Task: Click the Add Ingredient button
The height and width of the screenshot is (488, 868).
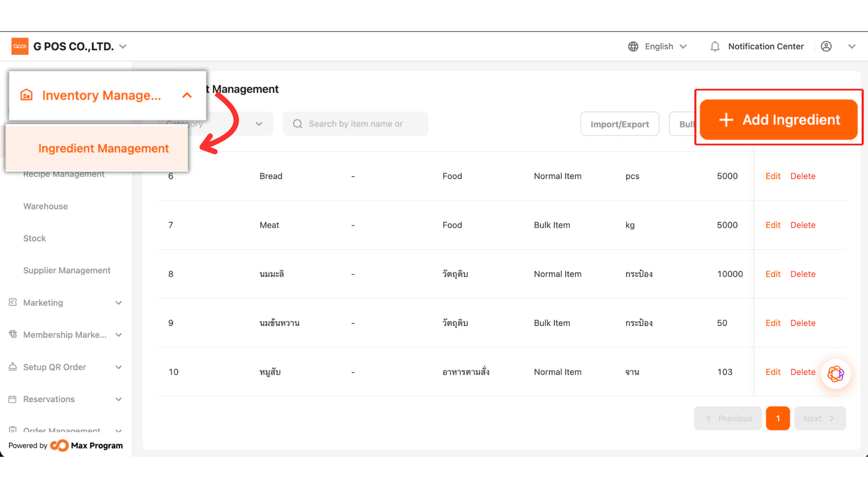Action: click(778, 120)
